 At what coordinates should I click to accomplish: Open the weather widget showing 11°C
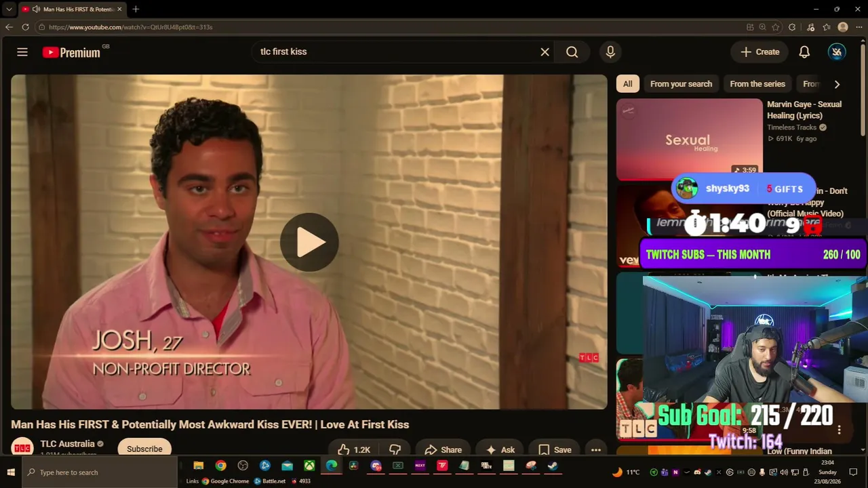coord(626,472)
